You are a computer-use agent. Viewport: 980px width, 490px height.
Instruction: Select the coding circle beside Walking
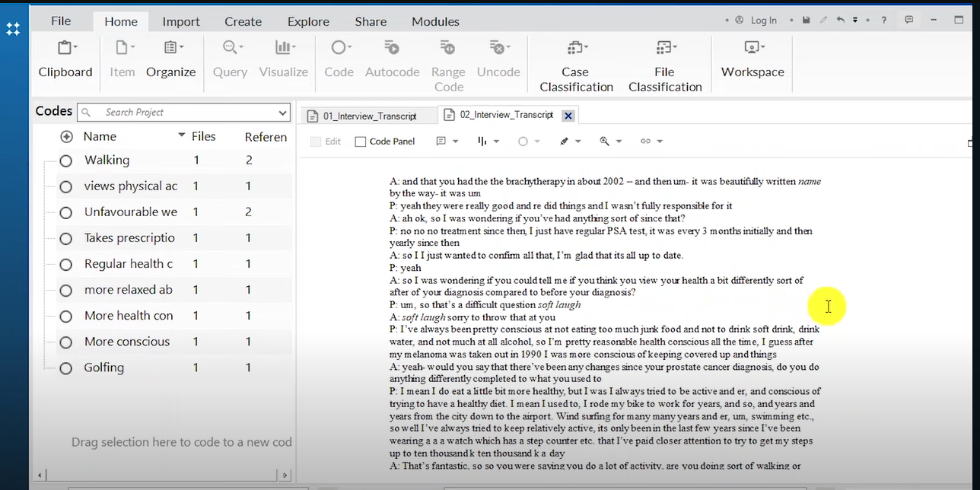pyautogui.click(x=66, y=160)
